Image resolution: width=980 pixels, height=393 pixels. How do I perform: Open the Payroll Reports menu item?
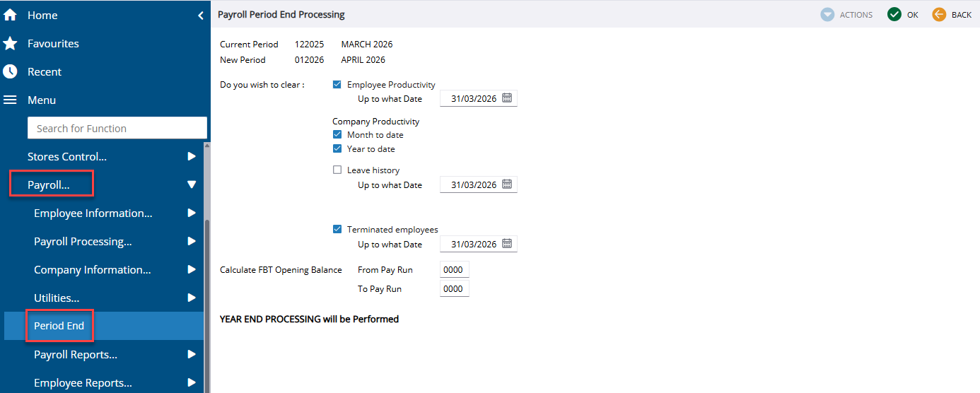pos(76,355)
